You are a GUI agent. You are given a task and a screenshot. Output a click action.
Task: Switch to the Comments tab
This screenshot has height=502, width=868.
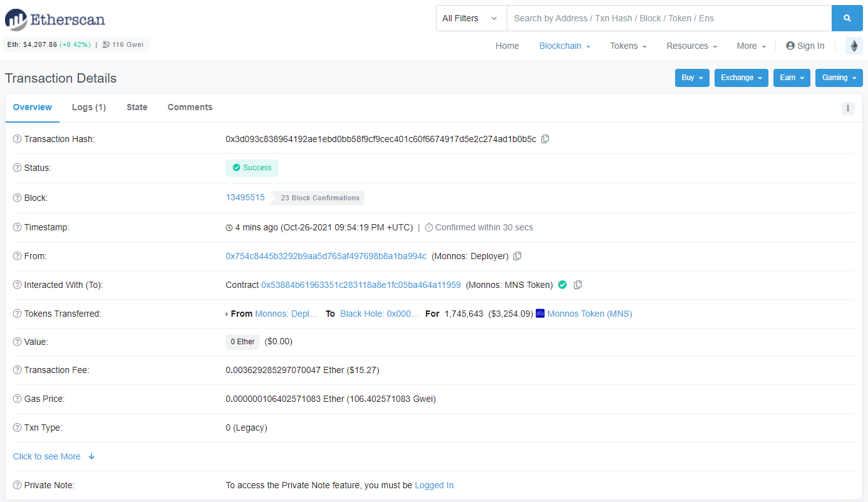click(x=190, y=107)
